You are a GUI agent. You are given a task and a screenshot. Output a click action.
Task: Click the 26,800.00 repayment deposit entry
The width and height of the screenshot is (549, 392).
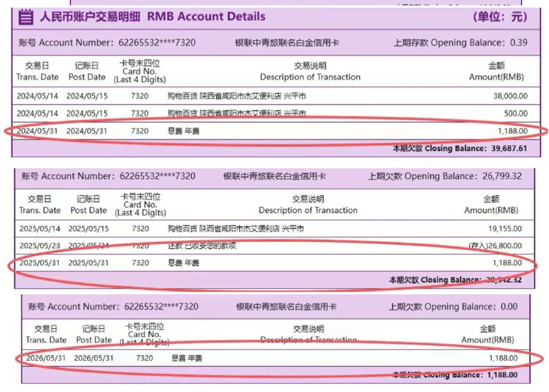[495, 246]
